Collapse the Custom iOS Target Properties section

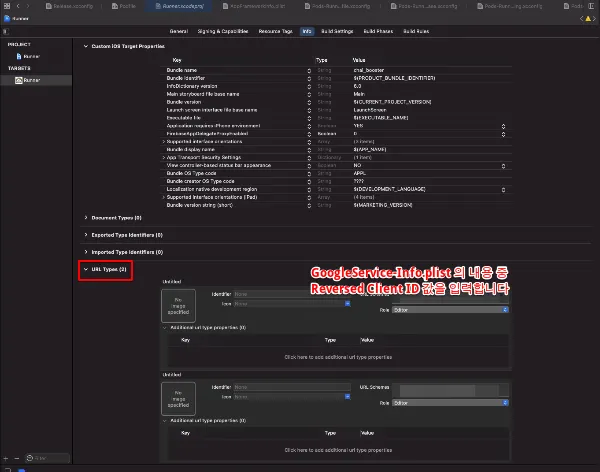(x=84, y=47)
